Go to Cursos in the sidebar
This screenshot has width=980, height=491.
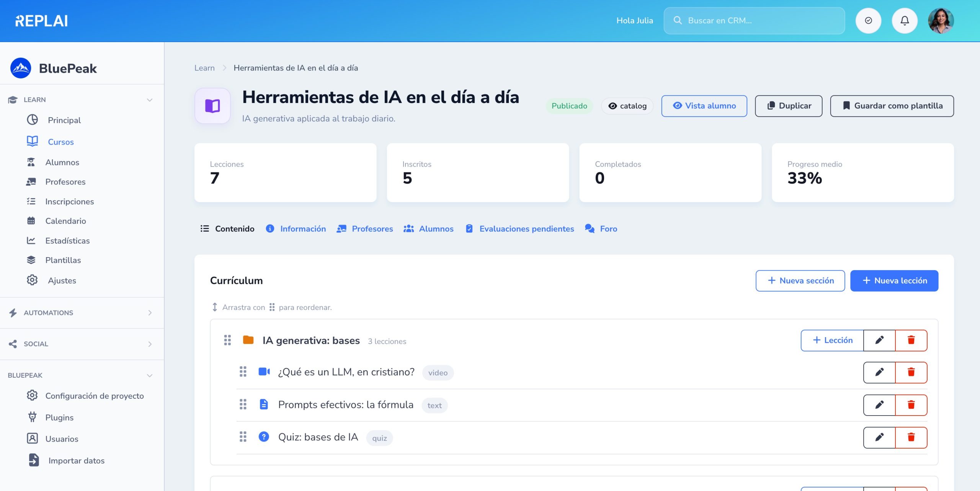tap(50, 142)
